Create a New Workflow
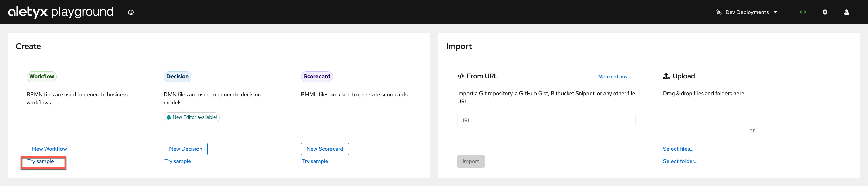Screen dimensions: 868x186 tap(50, 149)
